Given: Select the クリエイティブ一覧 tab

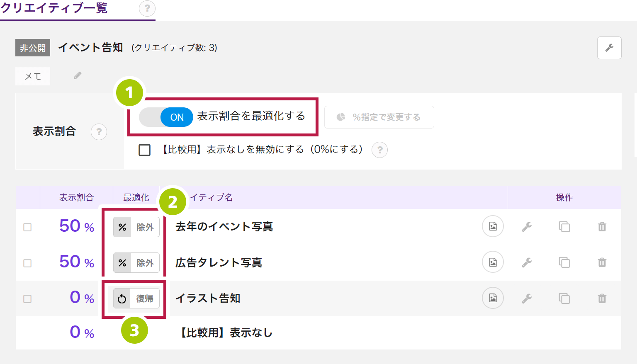Looking at the screenshot, I should [x=54, y=8].
